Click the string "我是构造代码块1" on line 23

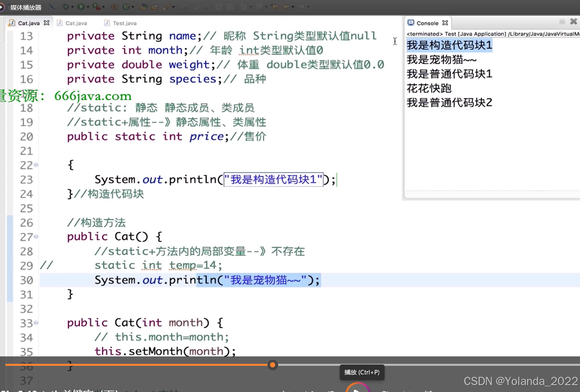(273, 179)
